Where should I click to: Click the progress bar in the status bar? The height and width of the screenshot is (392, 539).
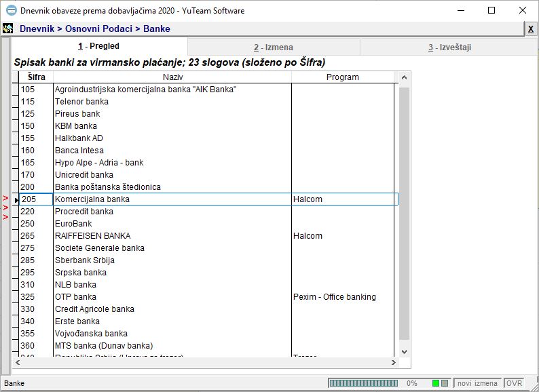(x=363, y=383)
